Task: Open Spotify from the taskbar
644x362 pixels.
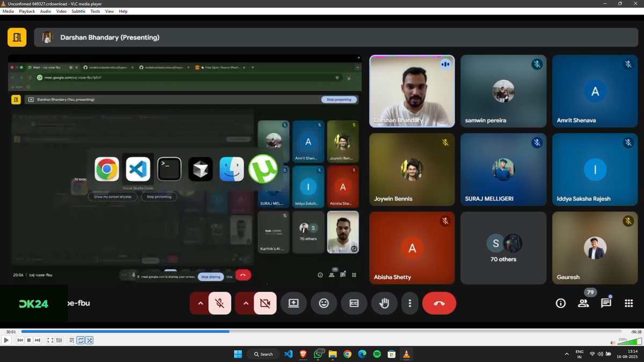Action: click(x=377, y=354)
